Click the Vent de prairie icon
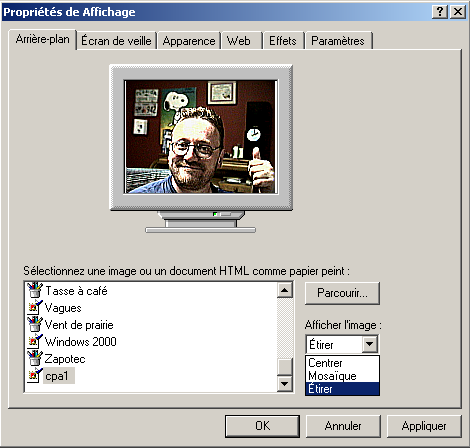The width and height of the screenshot is (470, 448). click(35, 324)
